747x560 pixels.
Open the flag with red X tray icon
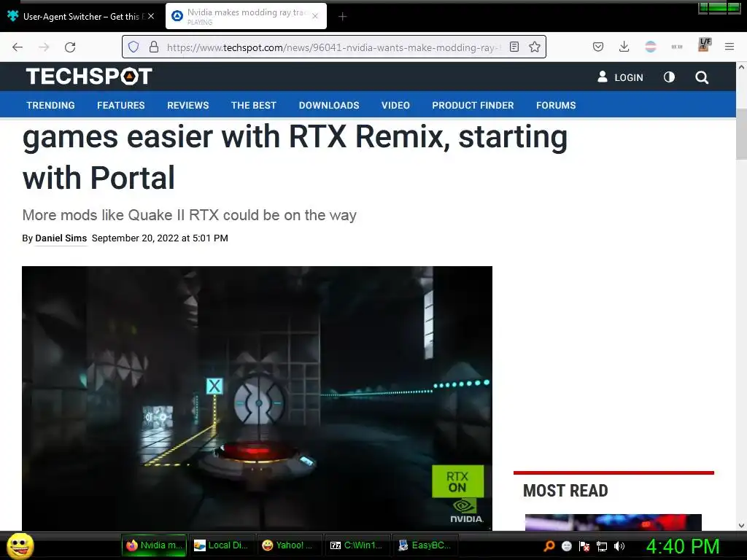point(584,546)
